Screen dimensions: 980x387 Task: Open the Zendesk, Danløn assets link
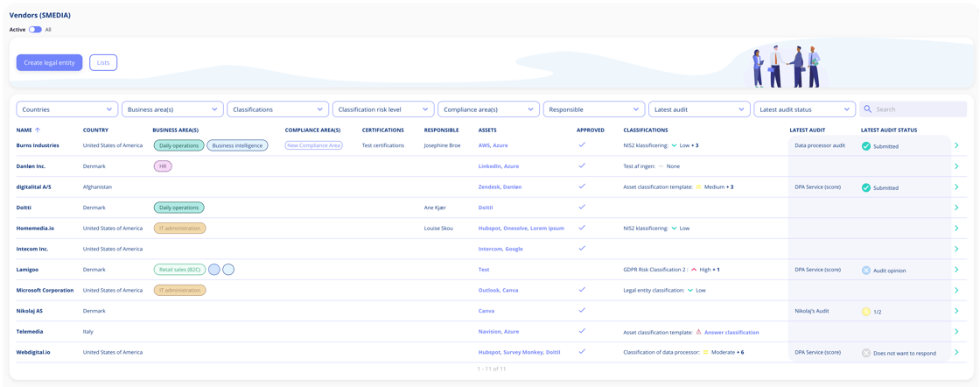pos(501,187)
